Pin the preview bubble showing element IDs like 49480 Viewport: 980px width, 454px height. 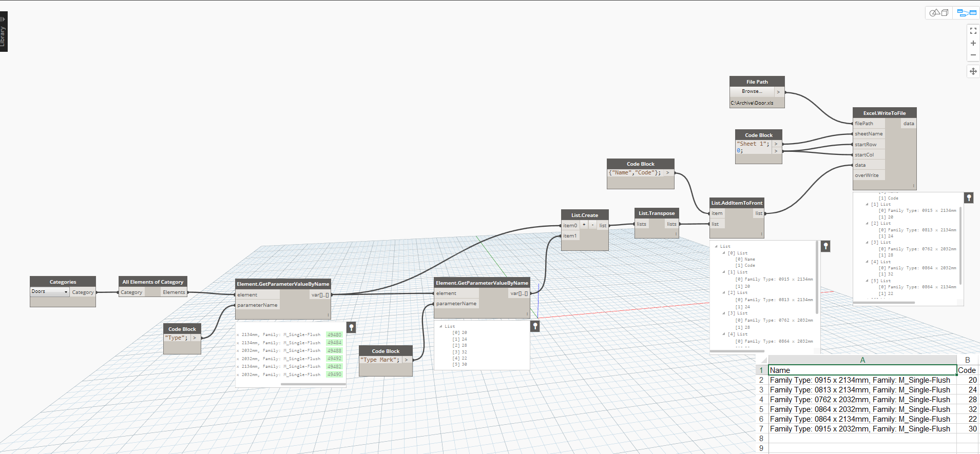pyautogui.click(x=351, y=327)
